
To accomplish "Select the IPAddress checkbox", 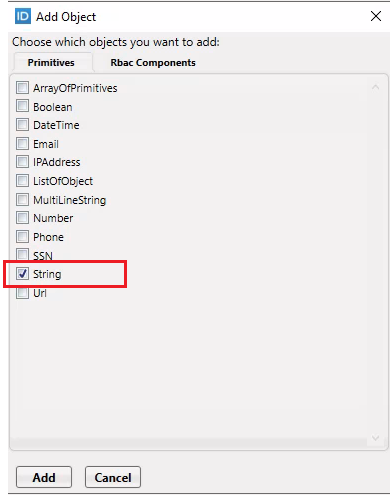I will (22, 162).
